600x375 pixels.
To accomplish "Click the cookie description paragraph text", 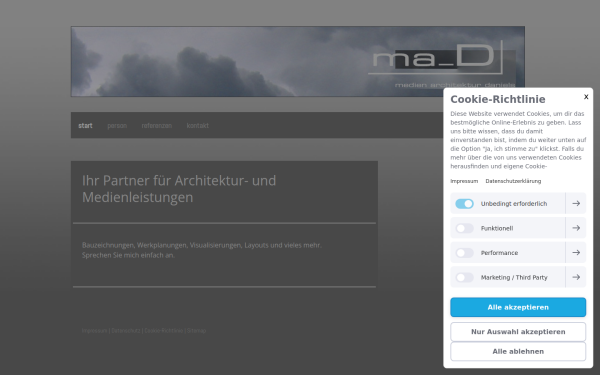I will click(x=518, y=140).
